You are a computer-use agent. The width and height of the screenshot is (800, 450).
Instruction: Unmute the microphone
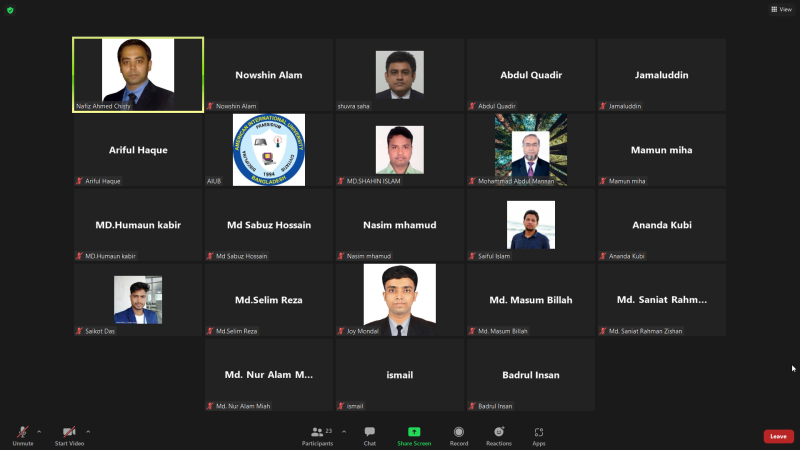pos(22,435)
